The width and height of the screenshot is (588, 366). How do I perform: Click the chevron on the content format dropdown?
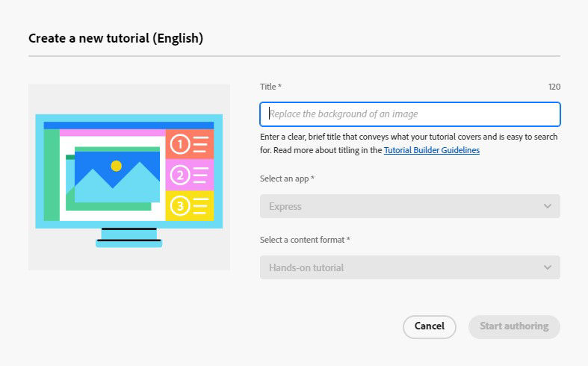coord(548,267)
